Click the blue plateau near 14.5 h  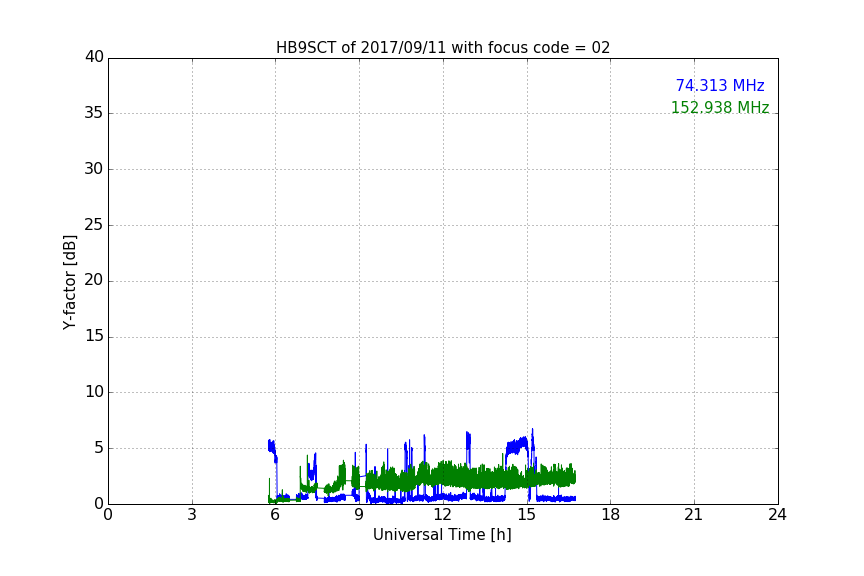tap(517, 445)
